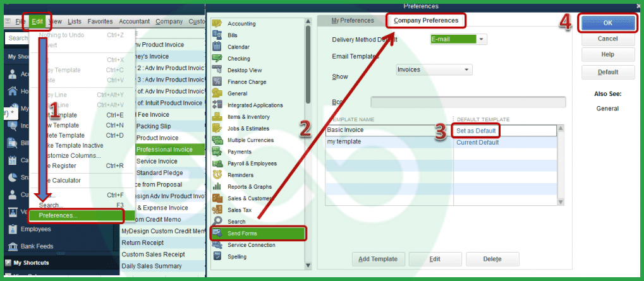Open the Favorites menu
Image resolution: width=644 pixels, height=281 pixels.
pyautogui.click(x=100, y=21)
